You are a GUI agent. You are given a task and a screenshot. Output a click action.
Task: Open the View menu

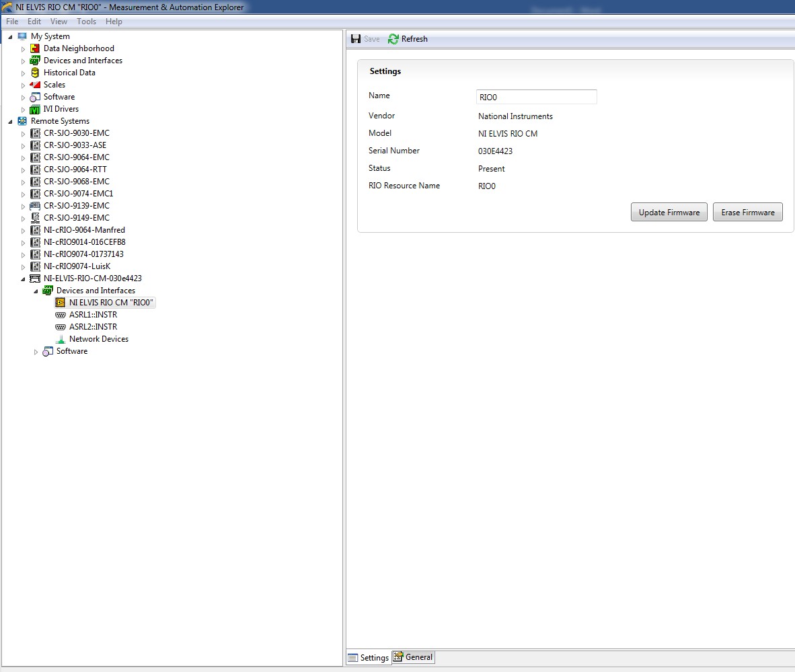point(59,22)
